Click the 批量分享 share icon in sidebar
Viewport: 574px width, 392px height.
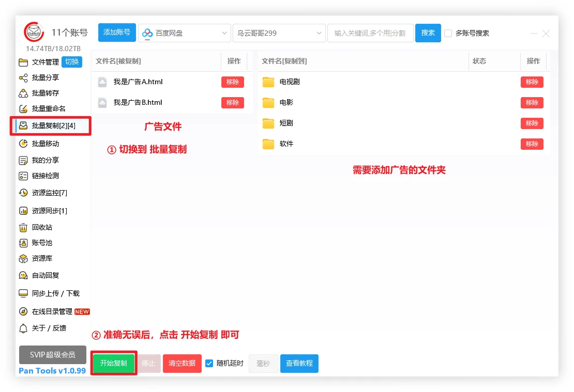pyautogui.click(x=23, y=78)
